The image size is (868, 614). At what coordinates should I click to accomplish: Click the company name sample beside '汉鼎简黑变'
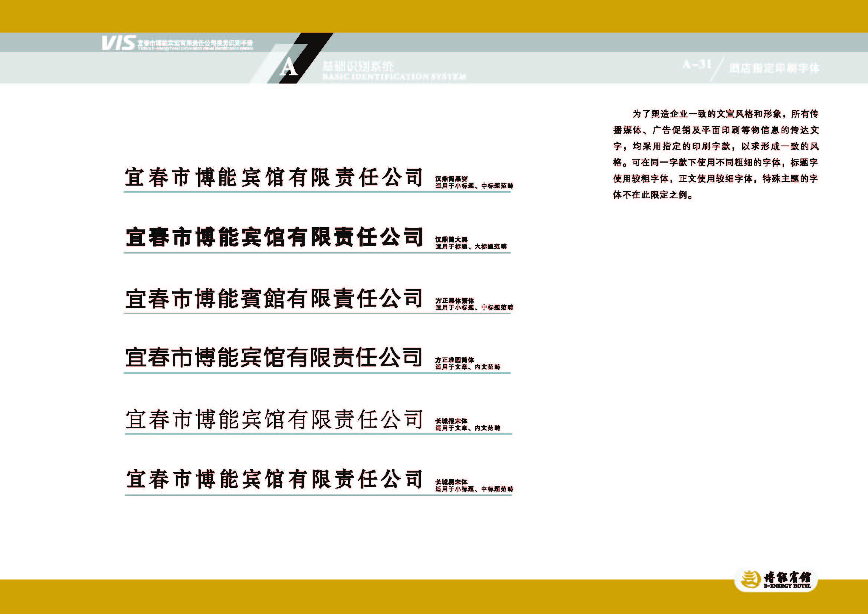[x=274, y=177]
